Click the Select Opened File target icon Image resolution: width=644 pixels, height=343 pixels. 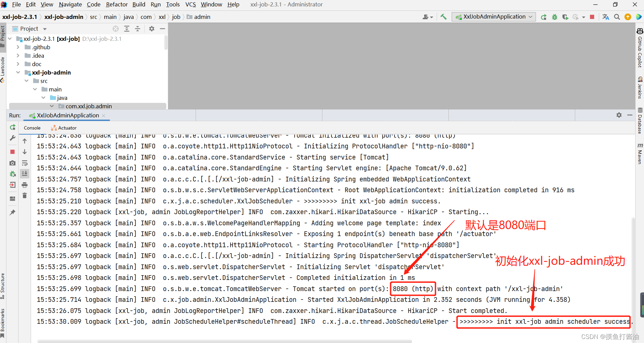[116, 29]
